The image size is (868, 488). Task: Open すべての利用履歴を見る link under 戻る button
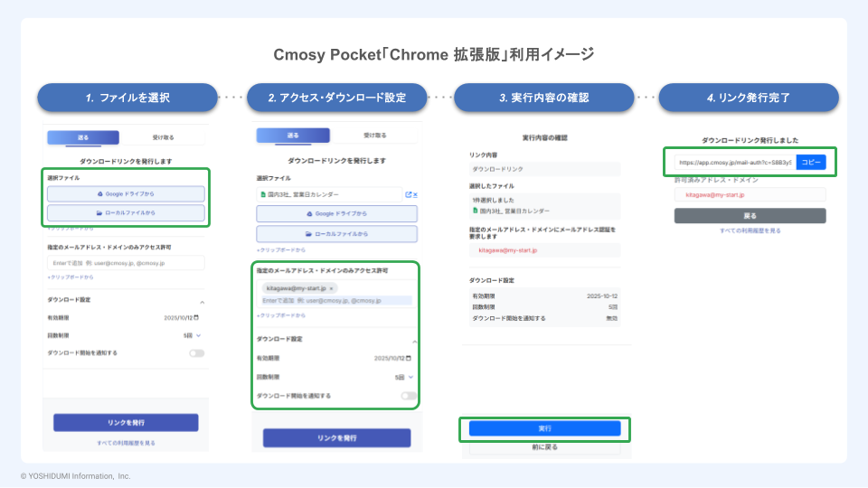coord(750,230)
